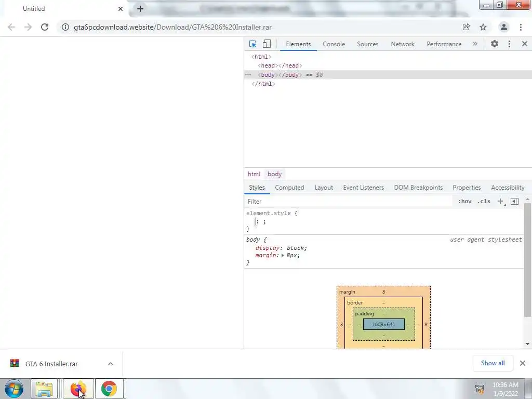Open the Properties sub-tab
Image resolution: width=532 pixels, height=399 pixels.
point(467,188)
